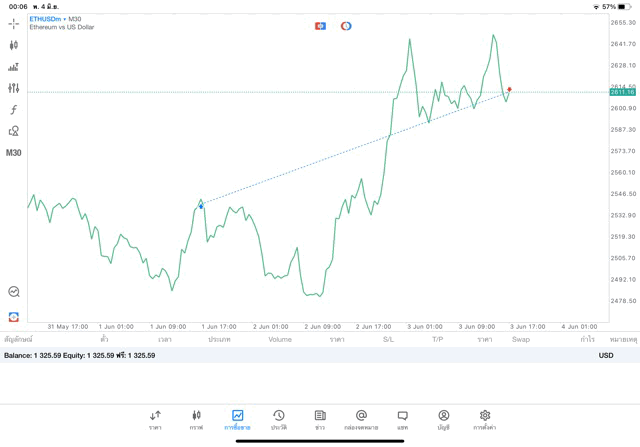Switch to the ราคา quotes tab
This screenshot has width=640, height=447.
[155, 419]
